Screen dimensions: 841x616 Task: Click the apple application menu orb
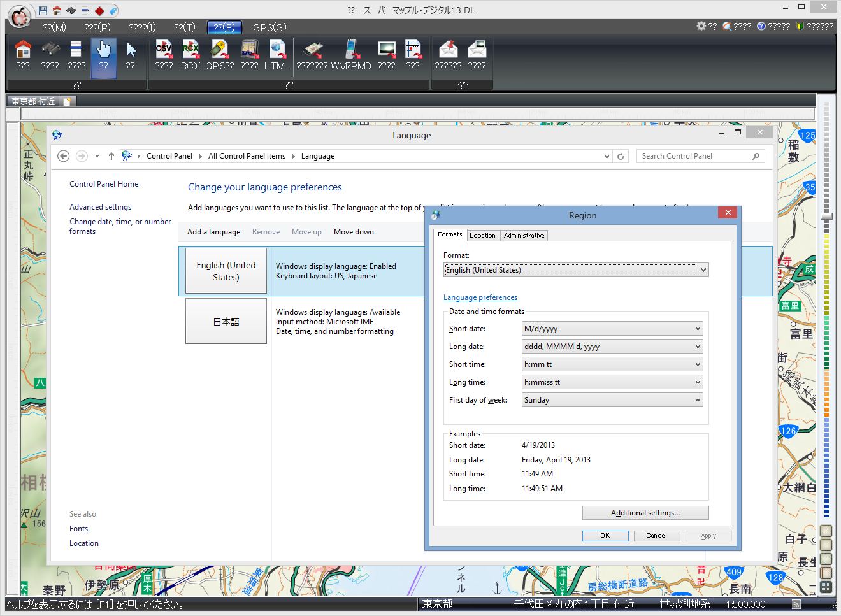(x=20, y=15)
